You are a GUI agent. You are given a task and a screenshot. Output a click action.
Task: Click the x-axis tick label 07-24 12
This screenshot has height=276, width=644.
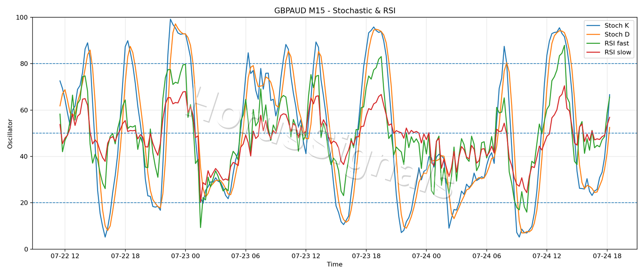click(547, 255)
